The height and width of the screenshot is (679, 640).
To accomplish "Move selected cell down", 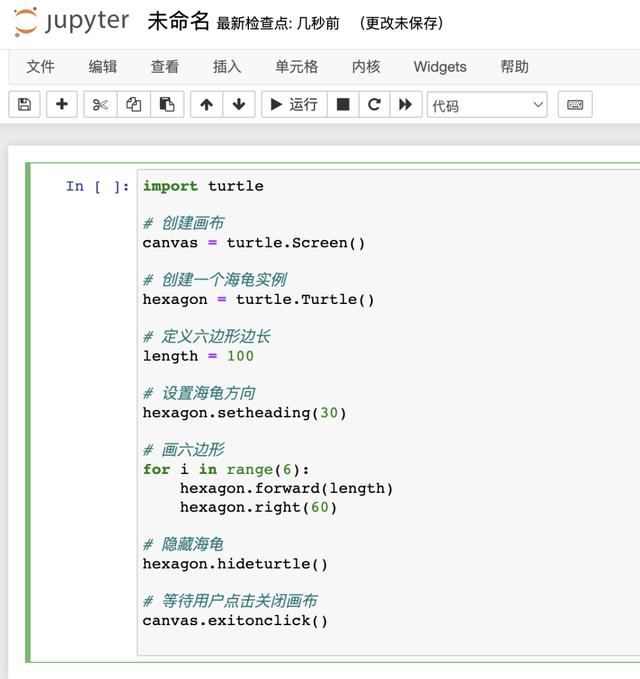I will point(238,104).
